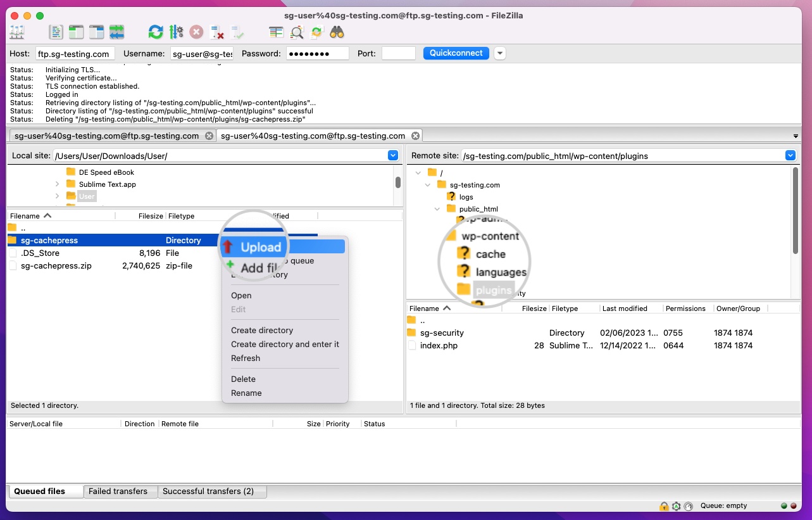Viewport: 812px width, 520px height.
Task: Select the sg-testing.com remote tree item
Action: (x=475, y=185)
